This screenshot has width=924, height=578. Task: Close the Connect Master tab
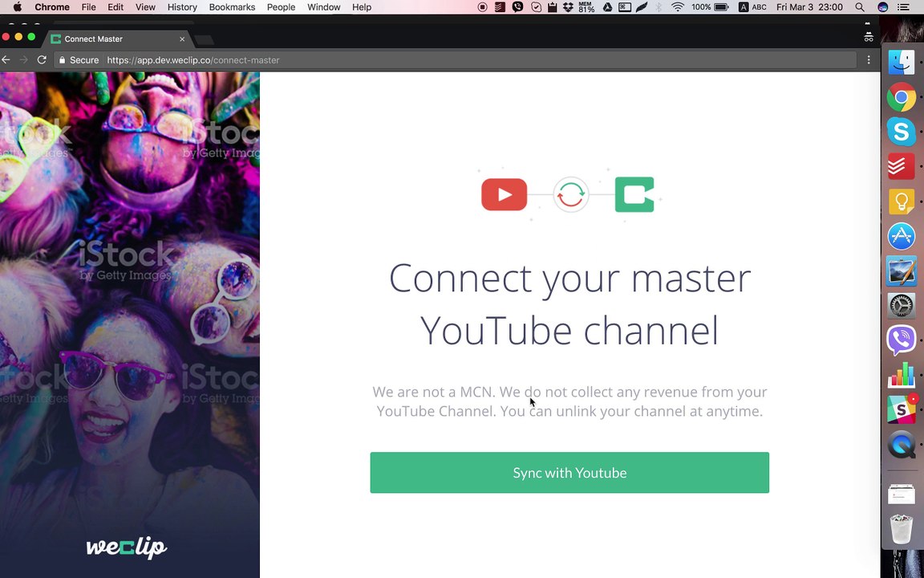[182, 39]
